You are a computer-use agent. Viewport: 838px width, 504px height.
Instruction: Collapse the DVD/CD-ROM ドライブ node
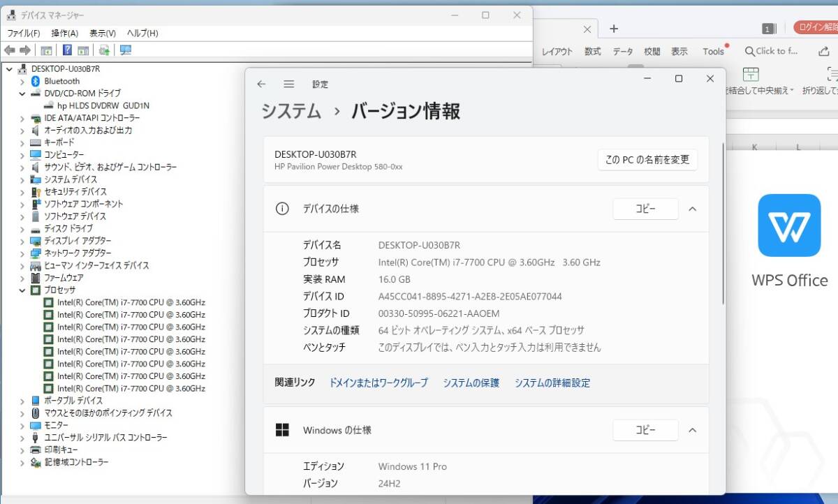22,94
